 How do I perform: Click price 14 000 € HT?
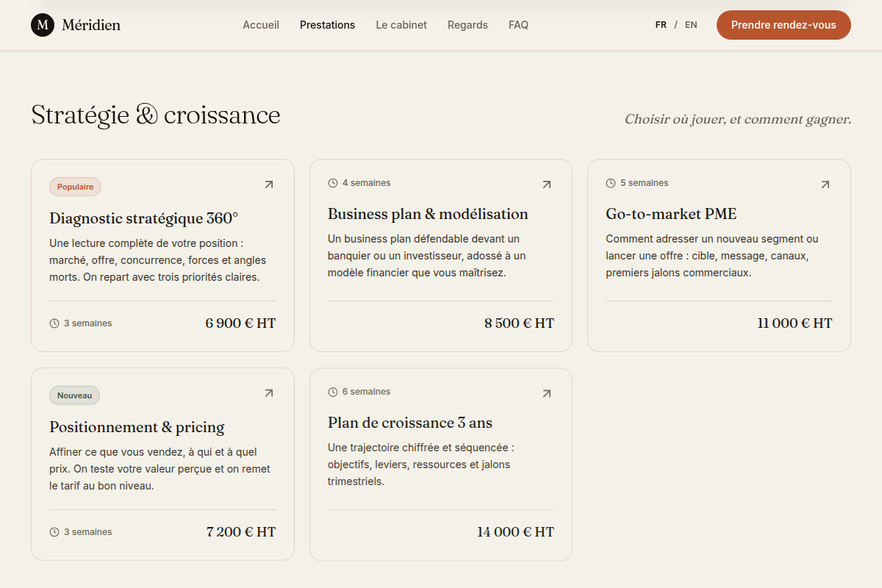(x=515, y=532)
